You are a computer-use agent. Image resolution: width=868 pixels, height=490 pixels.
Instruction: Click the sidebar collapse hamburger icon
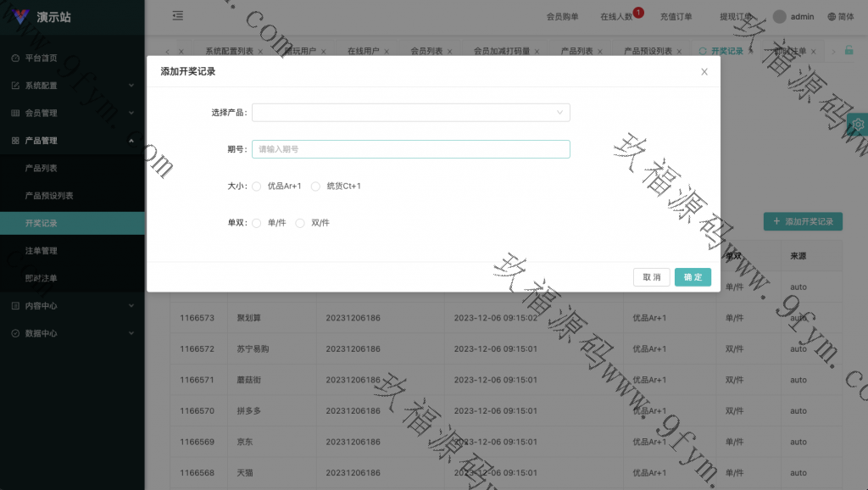point(177,15)
